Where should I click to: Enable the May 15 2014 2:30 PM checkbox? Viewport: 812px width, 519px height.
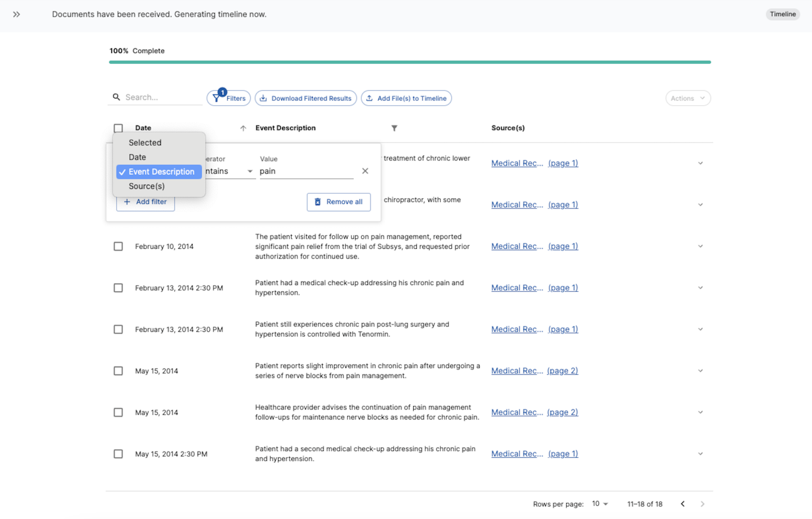[118, 453]
